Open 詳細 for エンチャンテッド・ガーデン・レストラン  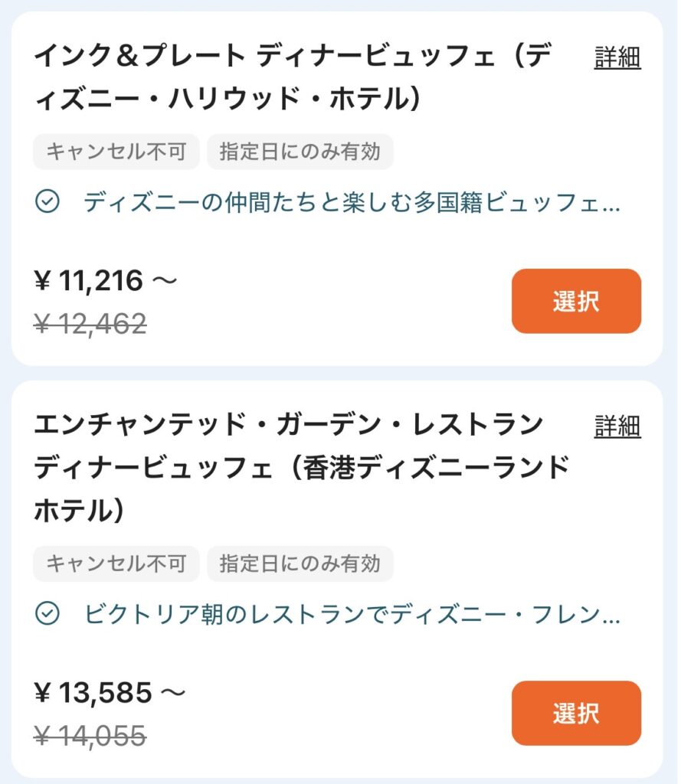coord(617,426)
